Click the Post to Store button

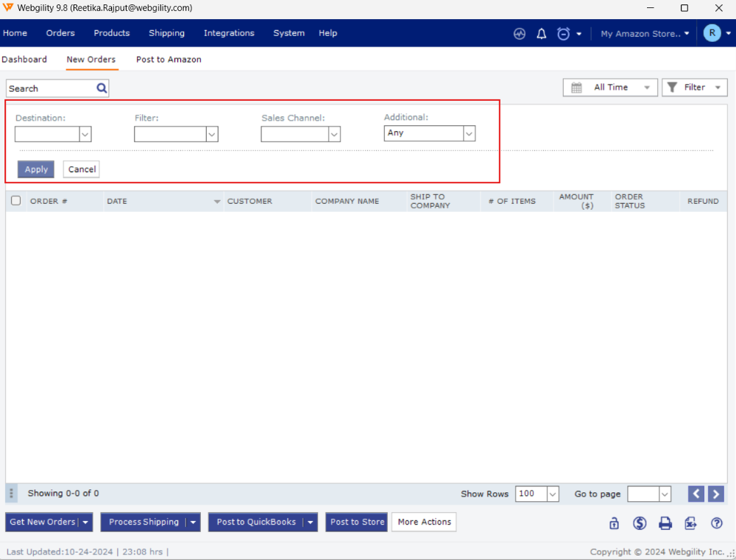pyautogui.click(x=357, y=522)
